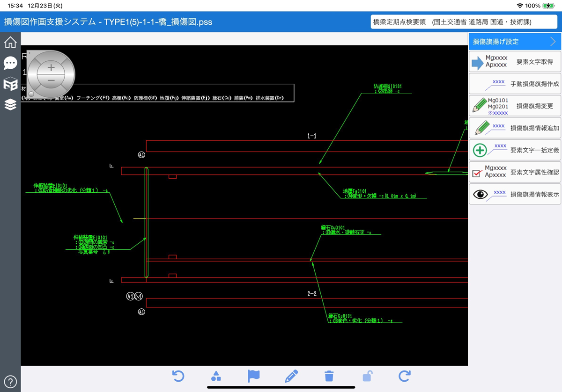
Task: Select the pencil edit tool at bottom
Action: pos(291,376)
